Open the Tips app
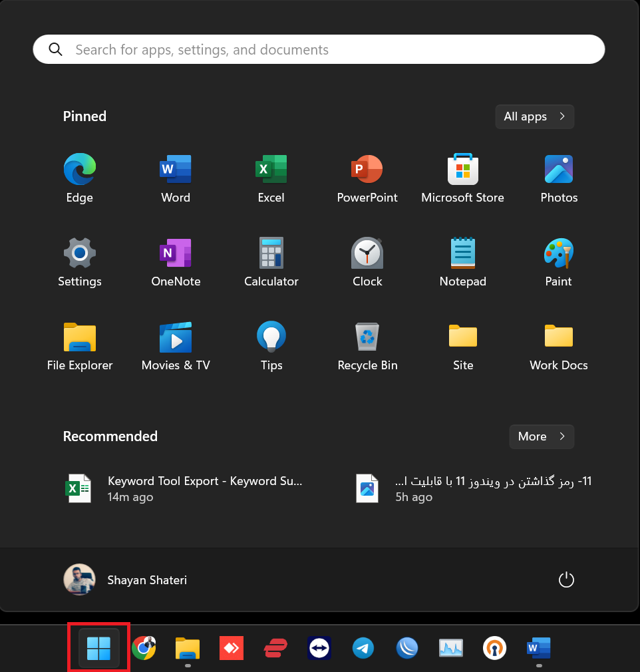The image size is (640, 672). click(x=271, y=346)
